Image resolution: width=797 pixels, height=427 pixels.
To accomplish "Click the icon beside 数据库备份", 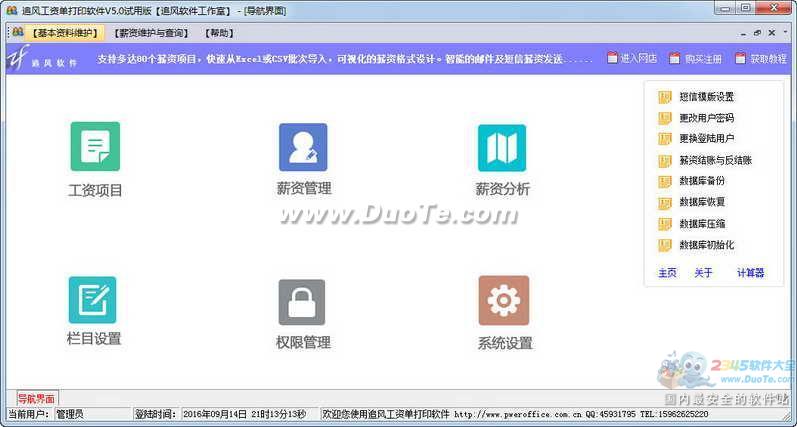I will [x=665, y=181].
